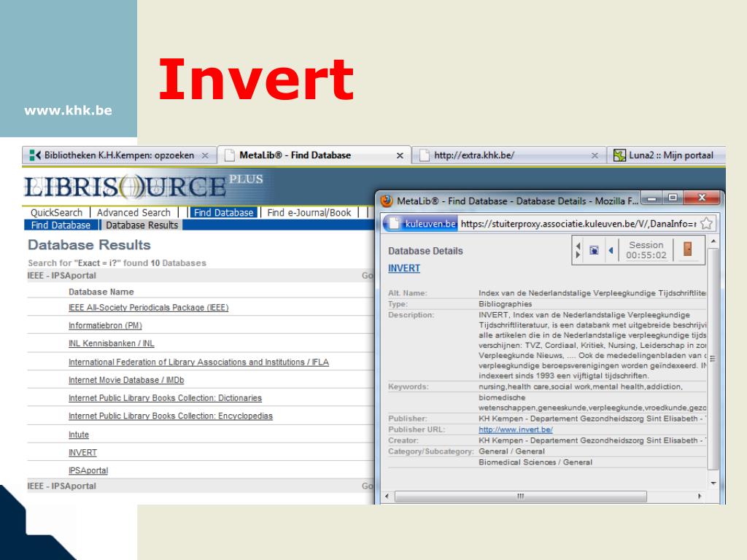Open Find e-Journal/Book
747x560 pixels.
tap(309, 212)
